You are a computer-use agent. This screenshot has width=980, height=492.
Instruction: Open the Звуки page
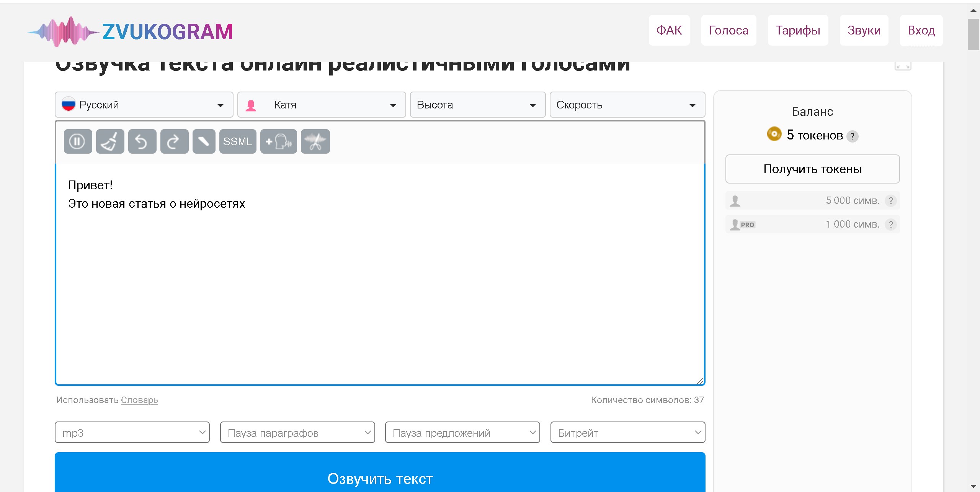pos(864,30)
